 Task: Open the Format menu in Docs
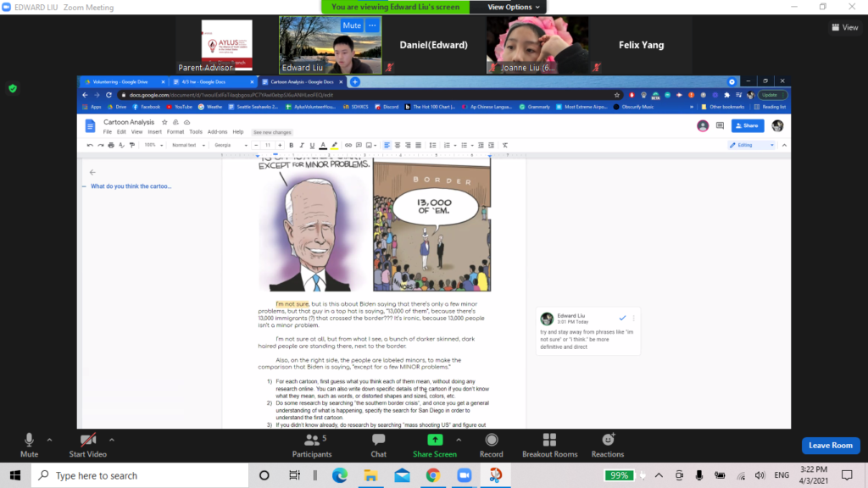click(x=175, y=131)
